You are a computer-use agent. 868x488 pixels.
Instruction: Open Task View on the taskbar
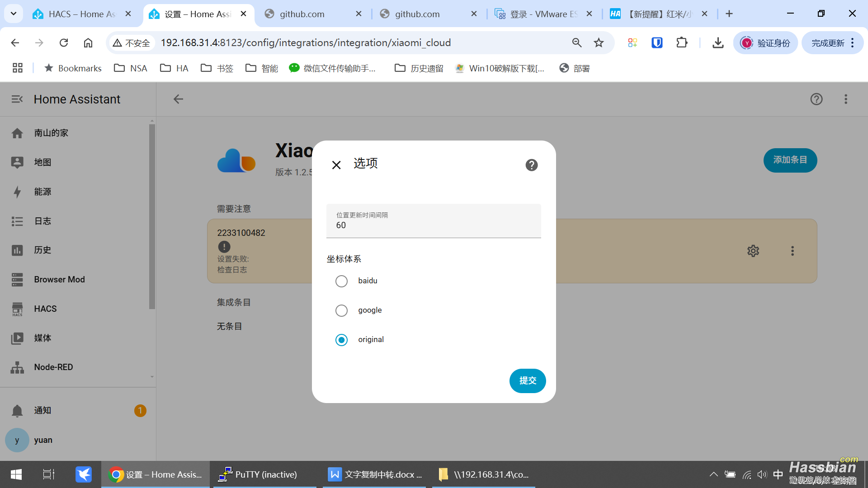pyautogui.click(x=48, y=474)
